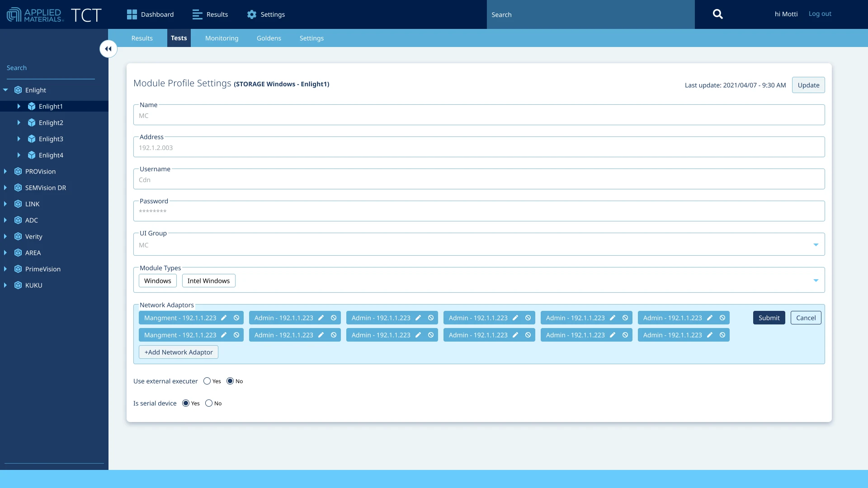This screenshot has height=488, width=868.
Task: Select No for Use external executer
Action: coord(230,381)
